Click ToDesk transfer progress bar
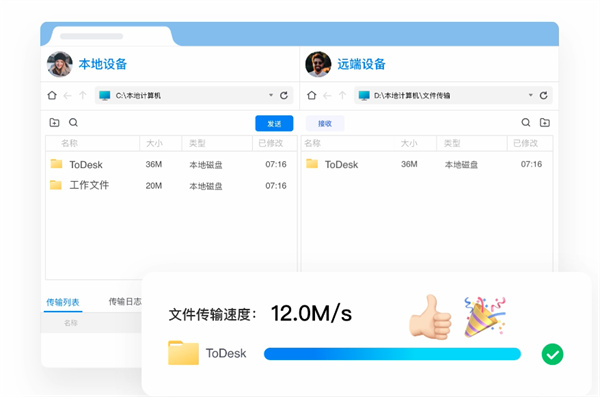Image resolution: width=600 pixels, height=397 pixels. click(392, 354)
